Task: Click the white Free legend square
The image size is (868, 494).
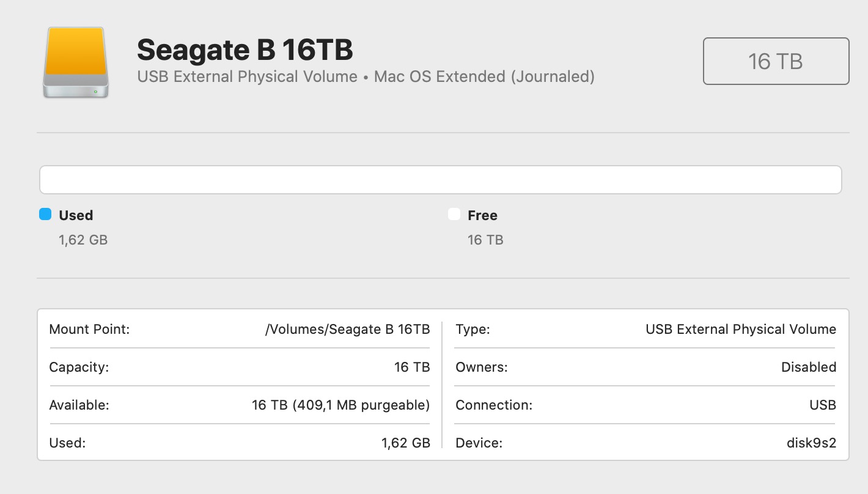Action: tap(454, 215)
